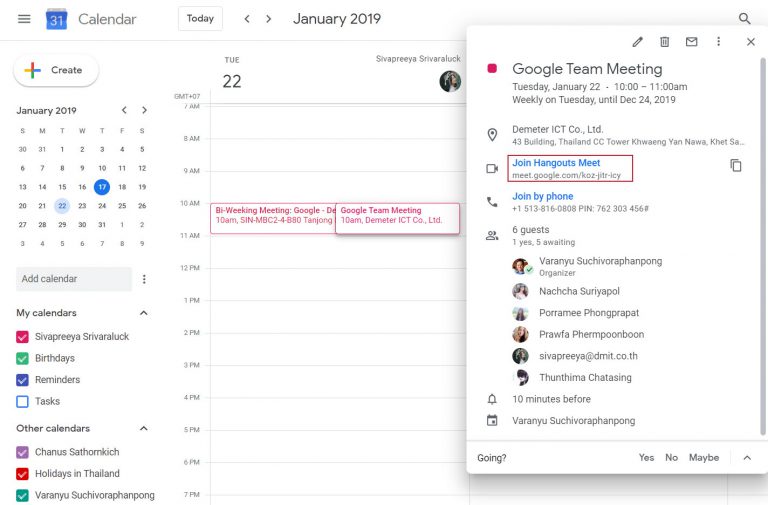Copy the Hangouts Meet link icon
This screenshot has height=505, width=768.
[x=736, y=165]
